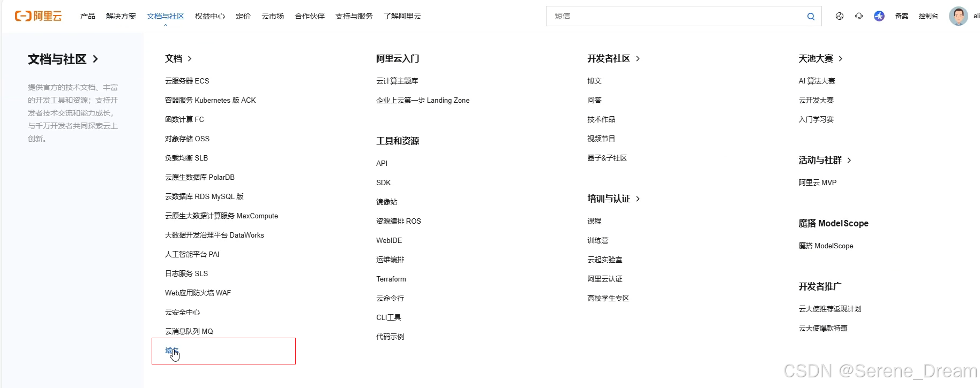Screen dimensions: 980x388
Task: Open 训练营 link
Action: click(x=598, y=240)
